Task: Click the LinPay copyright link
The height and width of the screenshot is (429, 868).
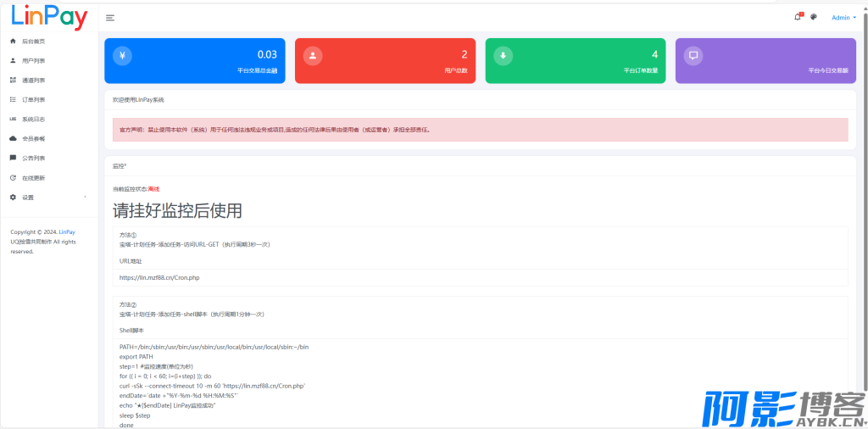Action: (67, 231)
